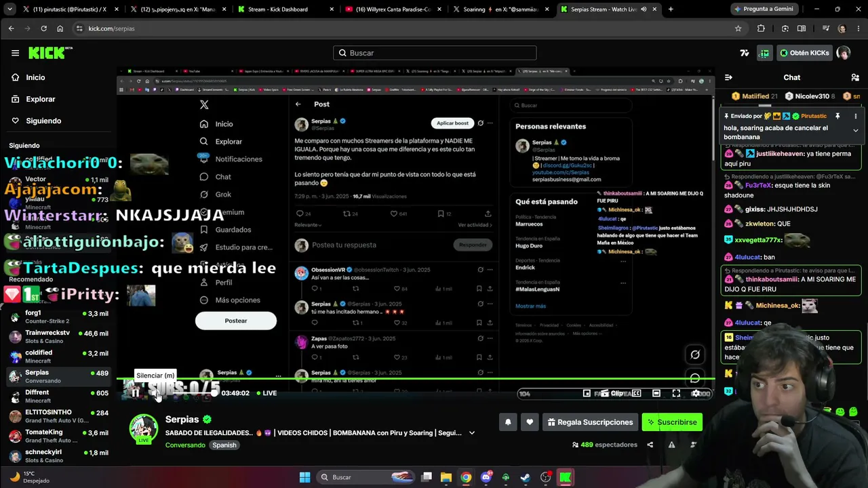
Task: Open Serpias channel avatar beside title
Action: click(144, 428)
